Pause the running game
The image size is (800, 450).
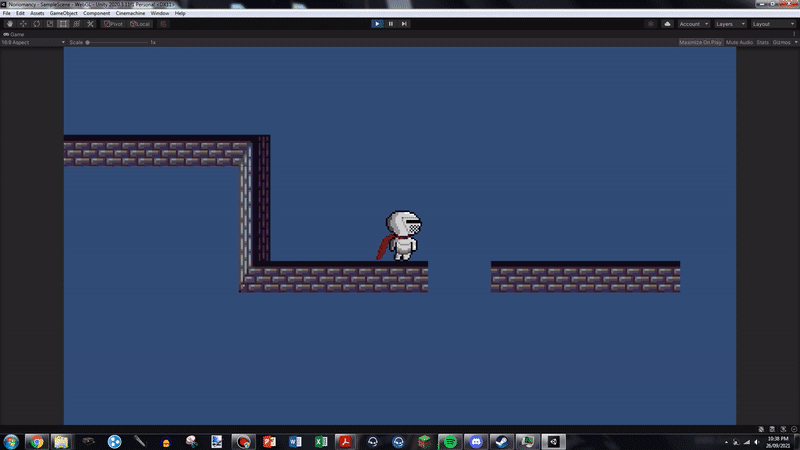tap(390, 24)
